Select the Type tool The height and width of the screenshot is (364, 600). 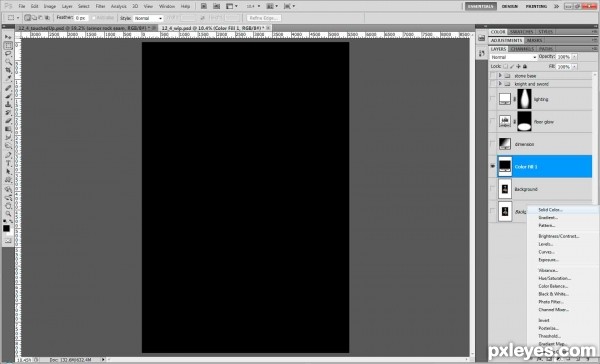(8, 163)
